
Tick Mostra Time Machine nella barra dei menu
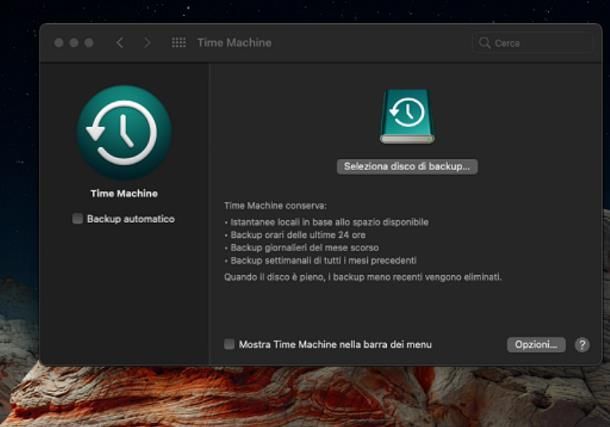tap(229, 344)
